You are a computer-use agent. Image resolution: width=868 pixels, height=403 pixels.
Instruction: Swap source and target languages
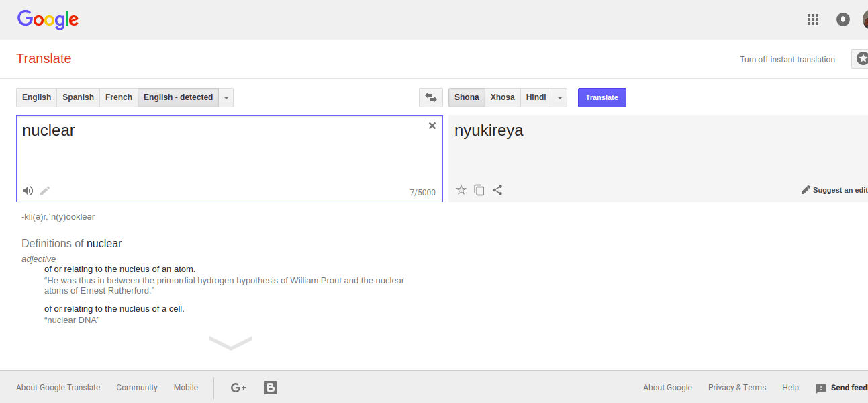(x=431, y=97)
